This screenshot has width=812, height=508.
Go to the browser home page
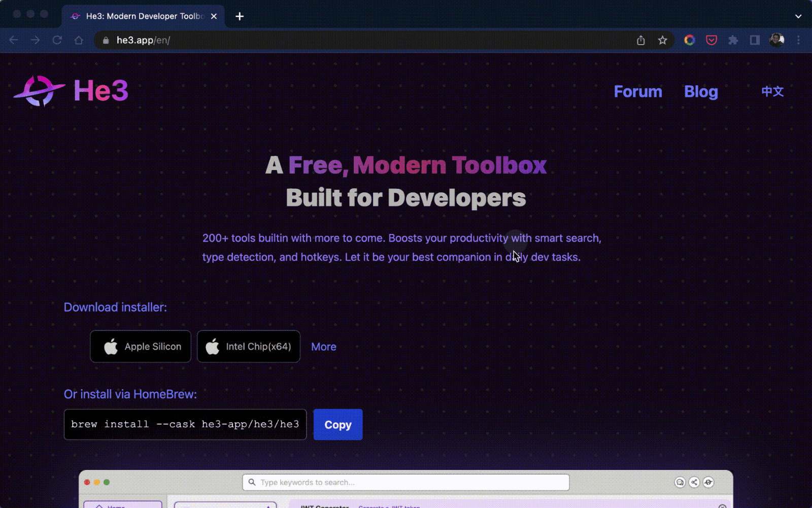79,41
